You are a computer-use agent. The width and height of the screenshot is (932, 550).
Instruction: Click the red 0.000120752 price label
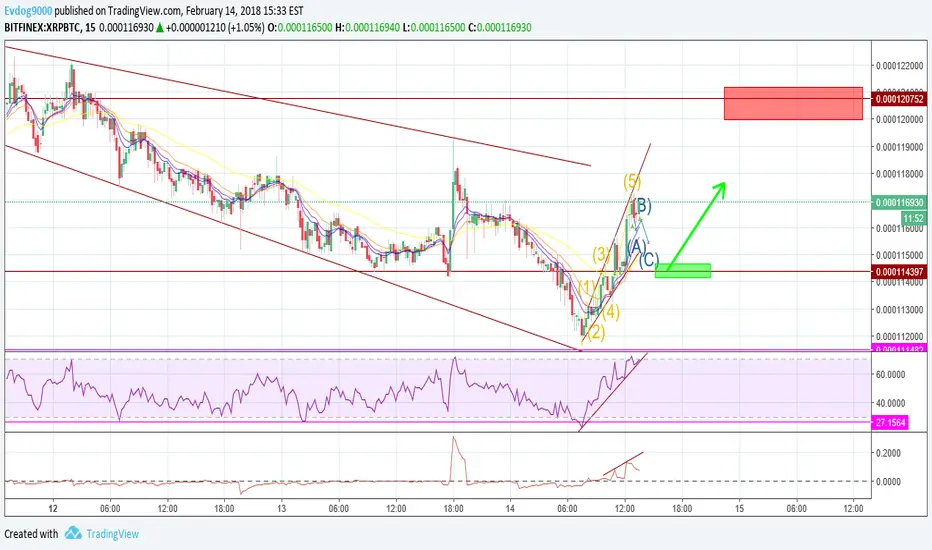pos(899,99)
